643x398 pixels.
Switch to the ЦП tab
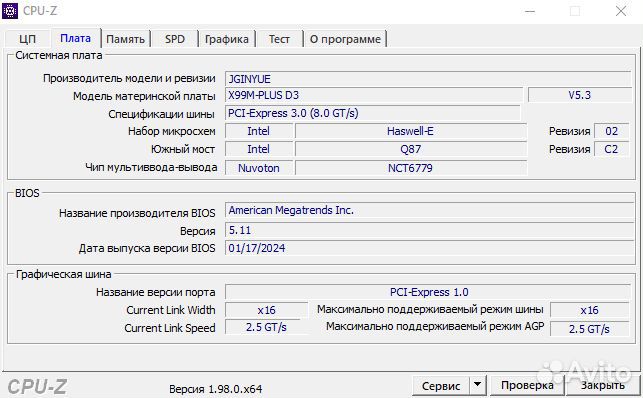pos(27,39)
